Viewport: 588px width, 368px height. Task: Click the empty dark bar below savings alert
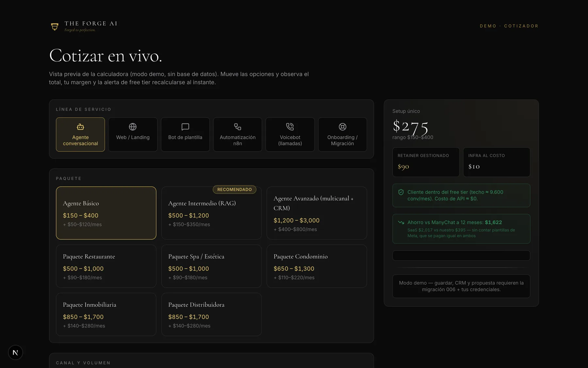point(461,255)
